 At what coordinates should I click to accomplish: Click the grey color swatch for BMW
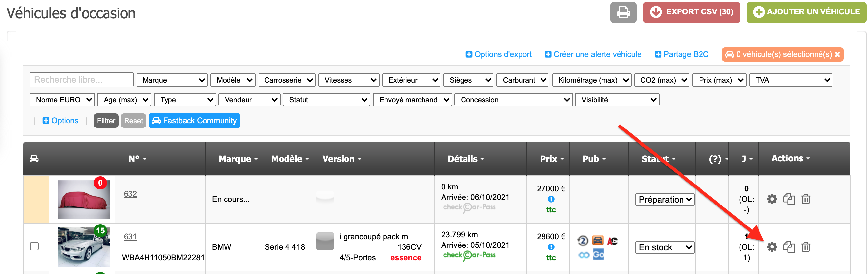coord(325,241)
